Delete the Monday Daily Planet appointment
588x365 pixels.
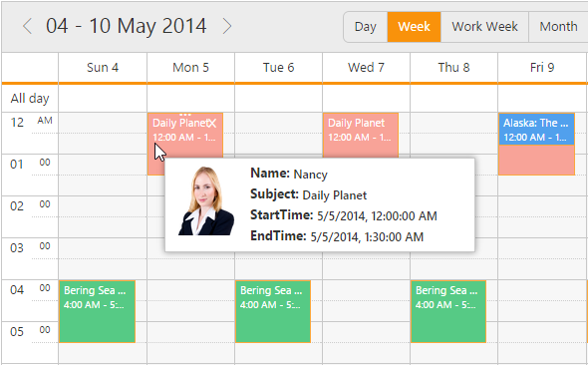pyautogui.click(x=212, y=123)
